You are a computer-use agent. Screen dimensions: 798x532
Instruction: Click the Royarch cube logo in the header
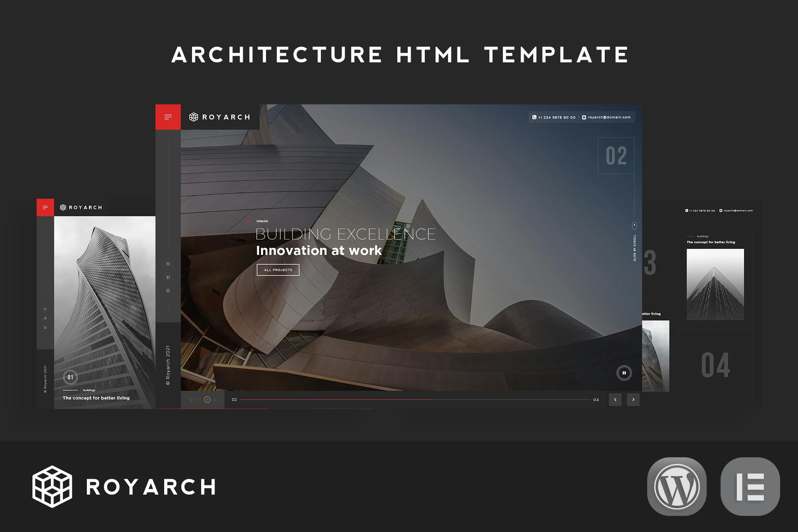pyautogui.click(x=194, y=117)
